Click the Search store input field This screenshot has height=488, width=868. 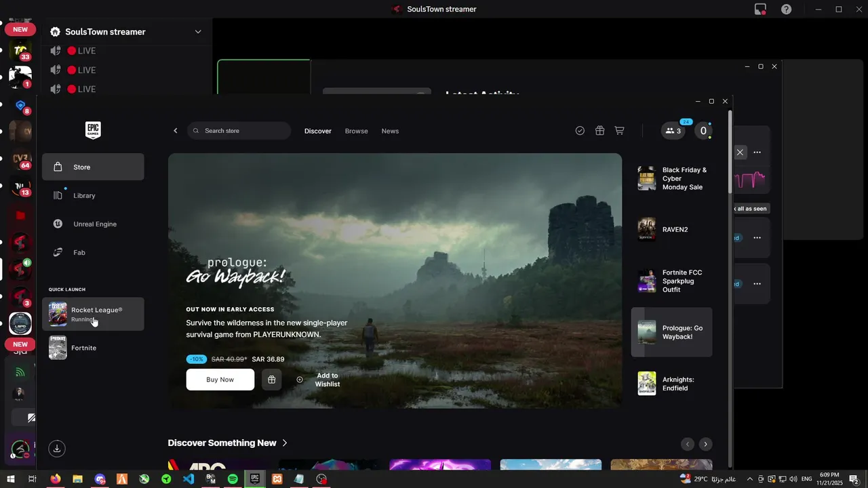239,131
